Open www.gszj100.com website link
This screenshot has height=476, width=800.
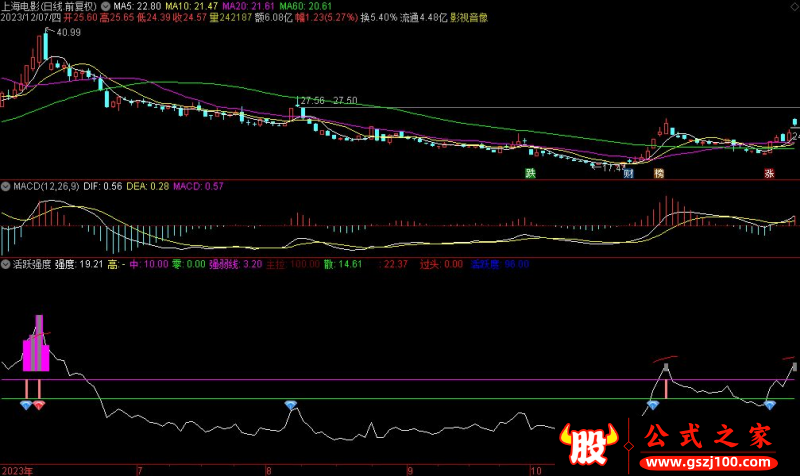[707, 465]
